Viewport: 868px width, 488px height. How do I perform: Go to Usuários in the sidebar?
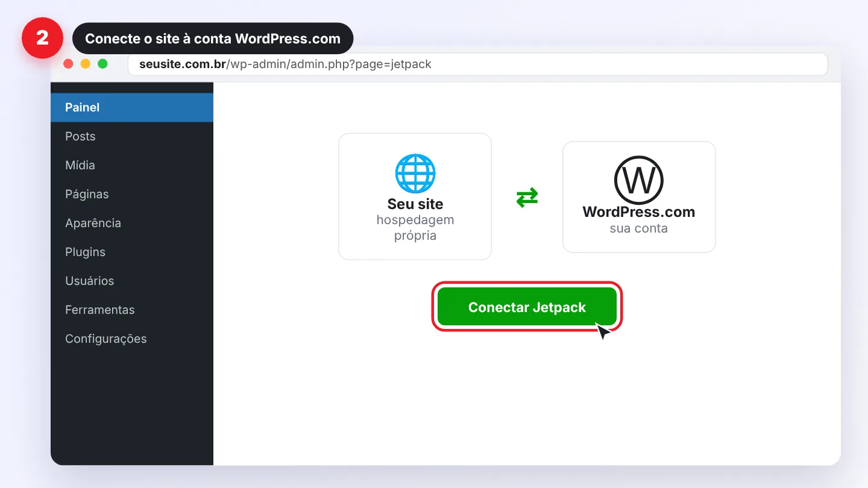pos(132,281)
